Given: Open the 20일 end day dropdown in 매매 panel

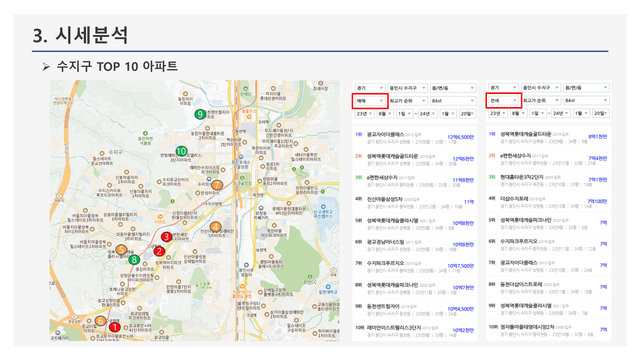Looking at the screenshot, I should coord(467,113).
